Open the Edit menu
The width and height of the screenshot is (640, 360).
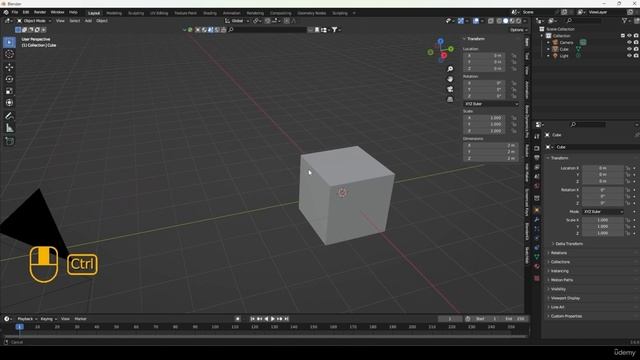point(26,13)
